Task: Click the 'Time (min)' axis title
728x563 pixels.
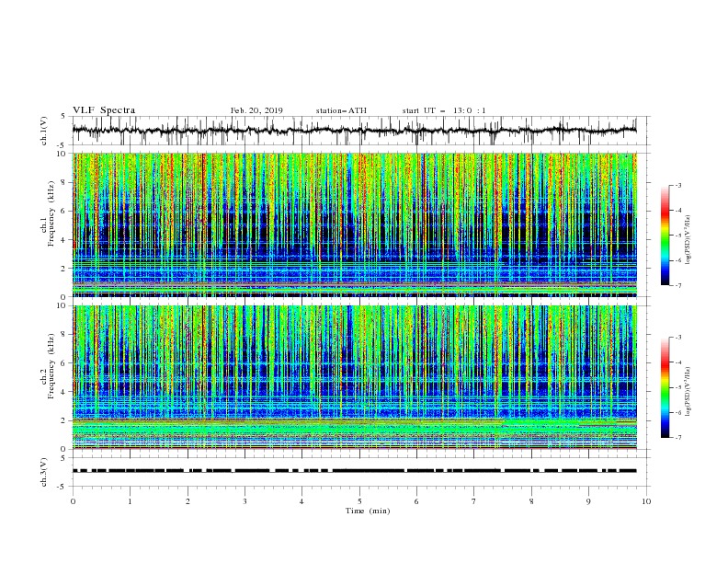Action: click(x=368, y=511)
